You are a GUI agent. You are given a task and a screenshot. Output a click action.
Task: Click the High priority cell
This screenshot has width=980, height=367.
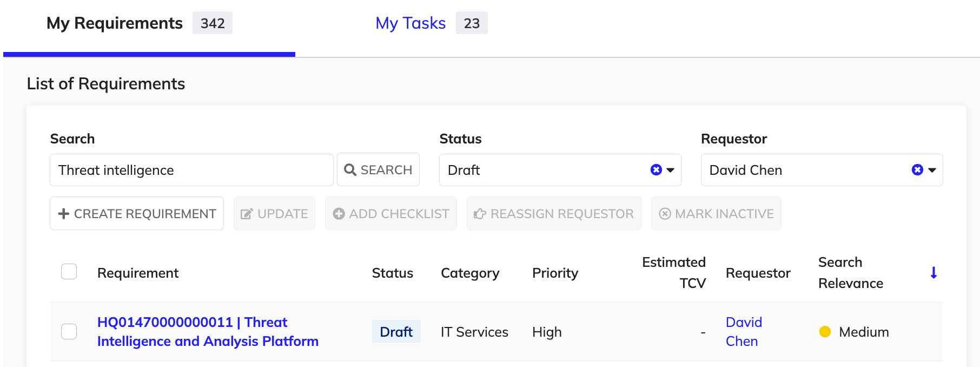click(547, 332)
